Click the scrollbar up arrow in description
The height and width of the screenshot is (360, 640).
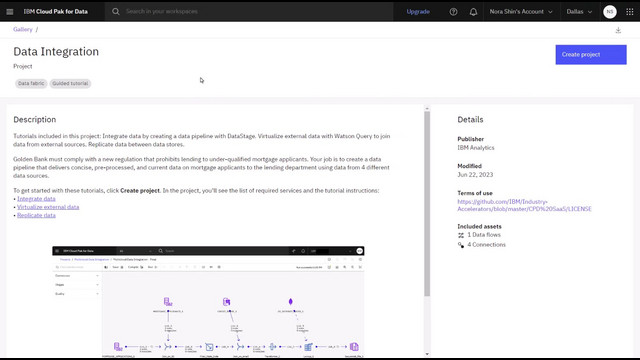[427, 109]
